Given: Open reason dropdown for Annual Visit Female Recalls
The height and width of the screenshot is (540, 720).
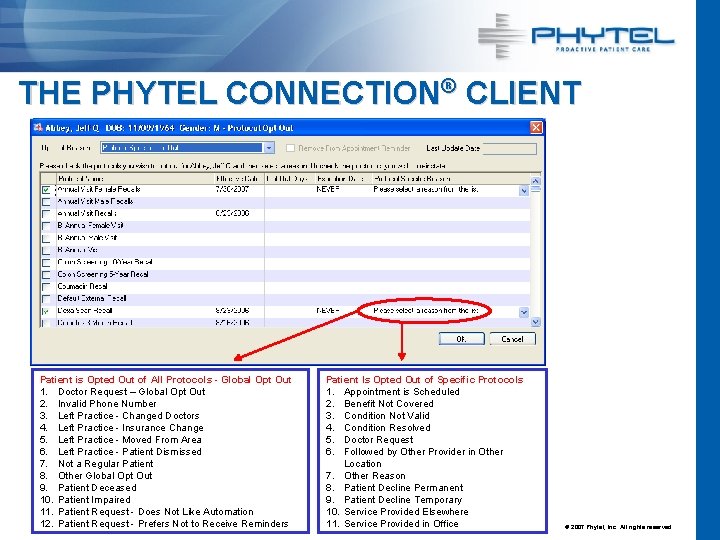Looking at the screenshot, I should (x=524, y=190).
